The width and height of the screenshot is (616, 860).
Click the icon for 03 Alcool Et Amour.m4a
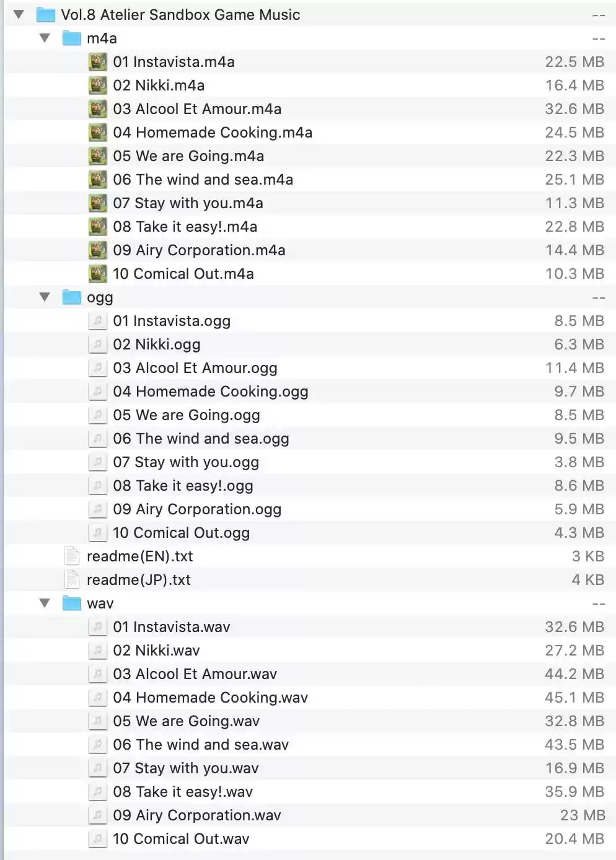[x=97, y=109]
